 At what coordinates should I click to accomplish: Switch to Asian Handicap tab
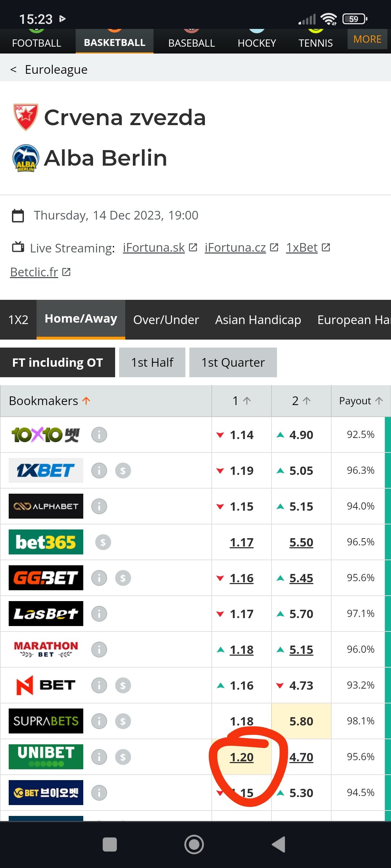point(258,320)
